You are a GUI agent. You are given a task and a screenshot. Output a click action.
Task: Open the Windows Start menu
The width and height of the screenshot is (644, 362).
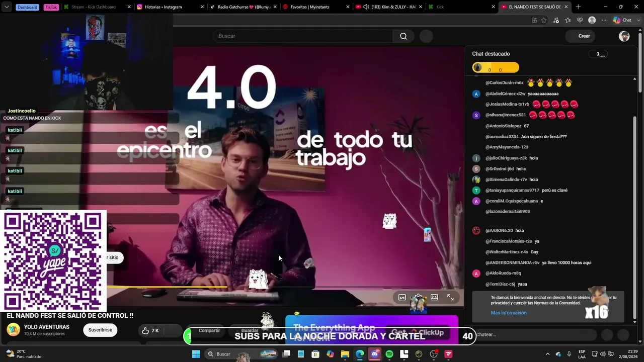(196, 354)
